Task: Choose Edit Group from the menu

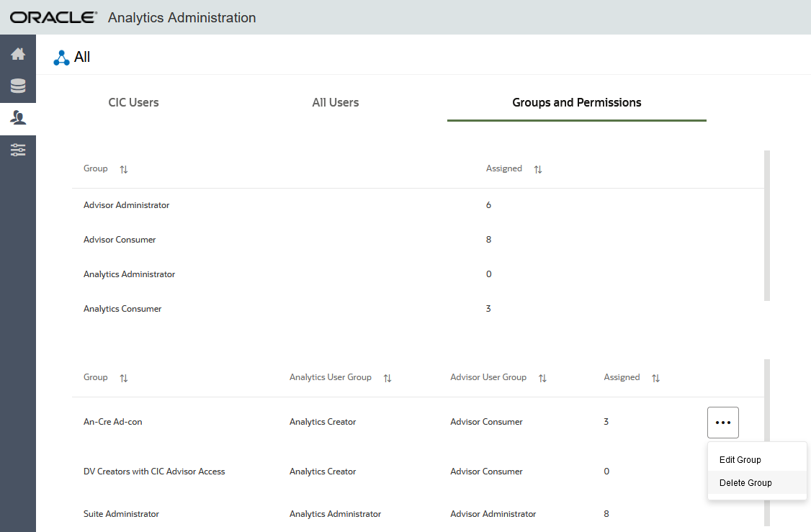Action: (x=757, y=459)
